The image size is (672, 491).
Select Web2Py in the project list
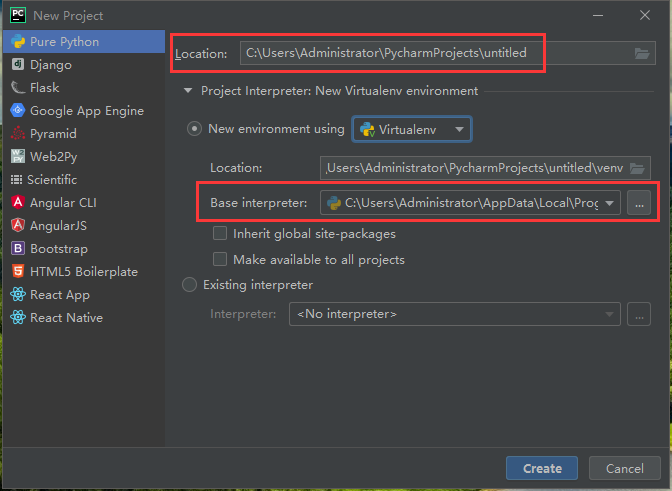point(53,157)
